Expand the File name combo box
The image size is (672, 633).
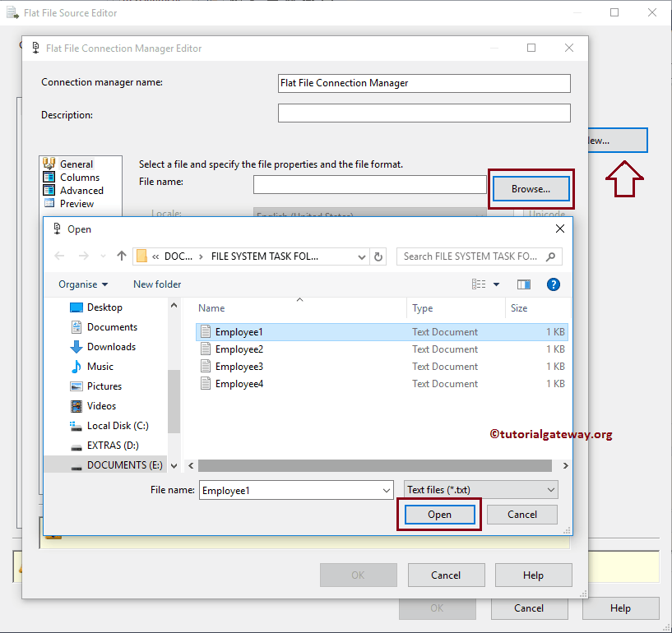385,489
